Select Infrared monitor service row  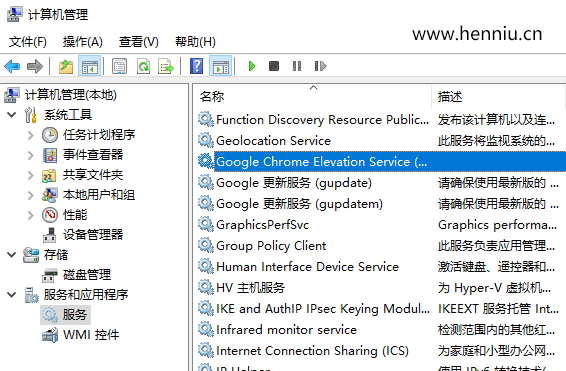coord(381,329)
